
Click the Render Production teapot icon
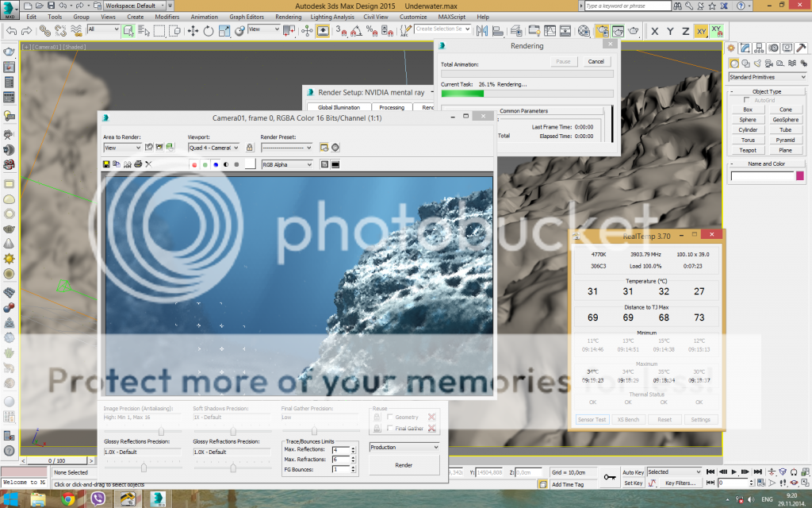[x=634, y=31]
